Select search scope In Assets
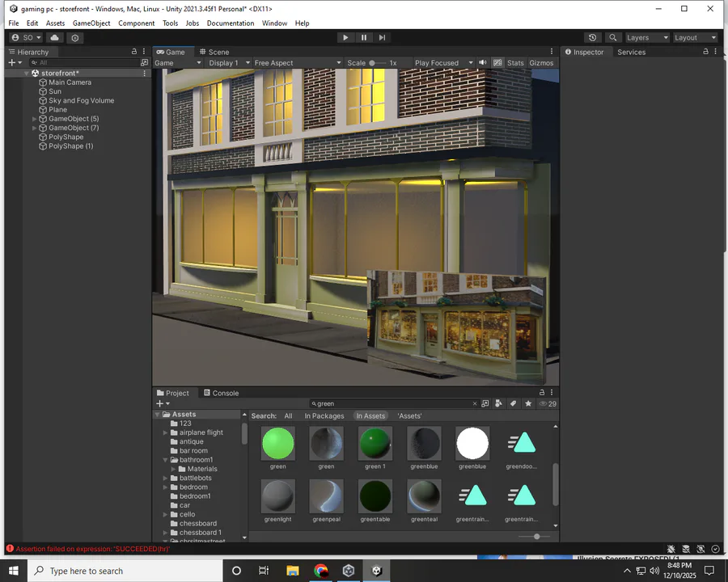 pyautogui.click(x=370, y=415)
